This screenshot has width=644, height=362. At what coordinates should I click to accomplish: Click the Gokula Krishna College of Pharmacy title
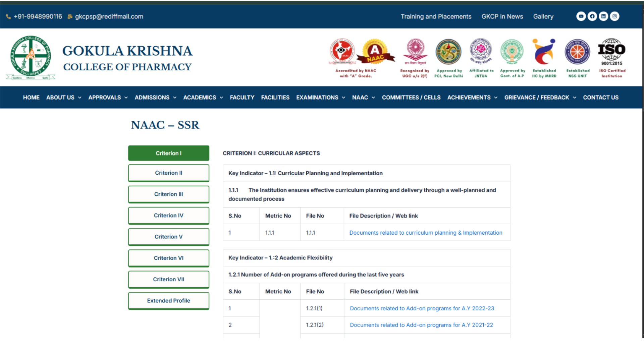coord(127,58)
